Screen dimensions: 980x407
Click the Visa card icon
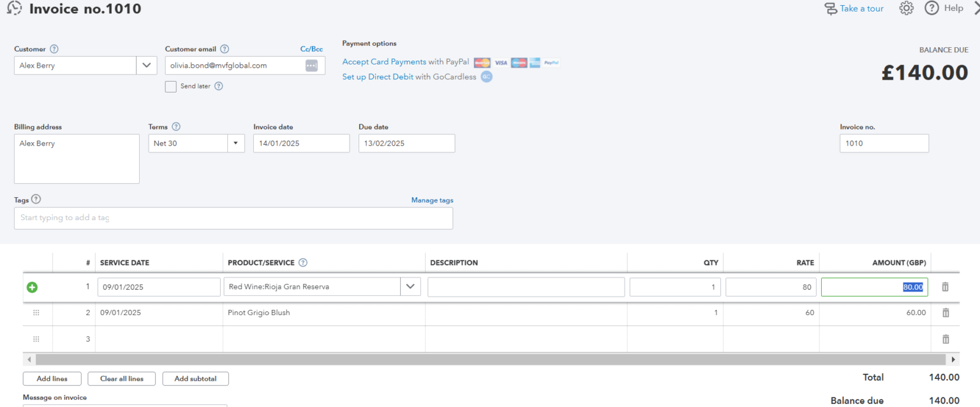(x=500, y=62)
